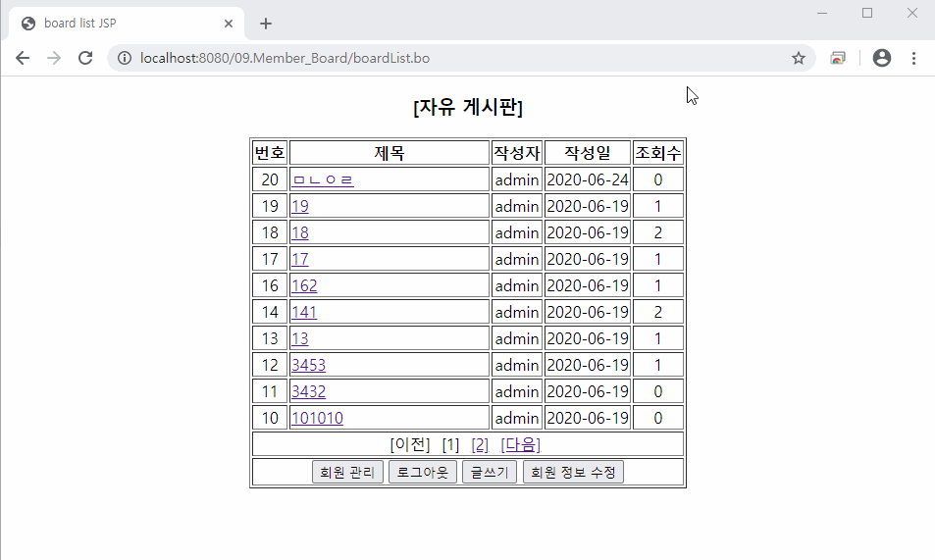
Task: Click the 회원 정보 수정 button
Action: coord(573,472)
